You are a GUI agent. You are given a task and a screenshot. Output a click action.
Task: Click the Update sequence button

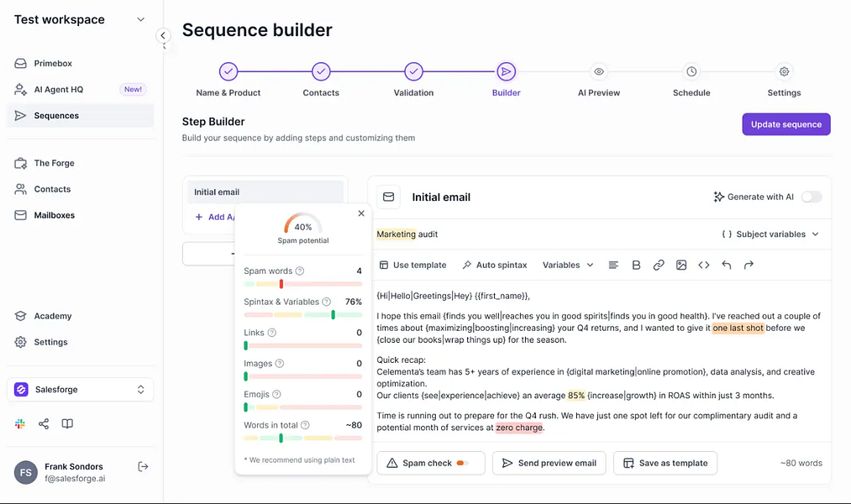click(785, 123)
